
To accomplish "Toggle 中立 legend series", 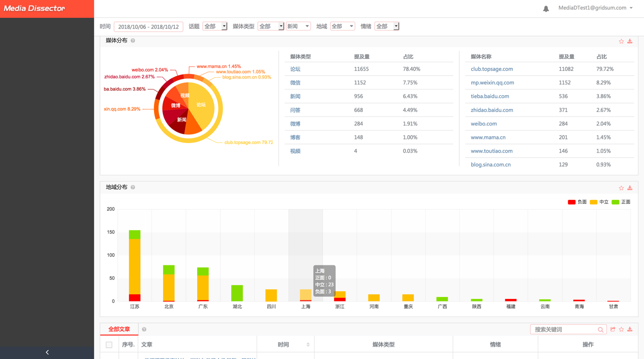I will [x=599, y=202].
